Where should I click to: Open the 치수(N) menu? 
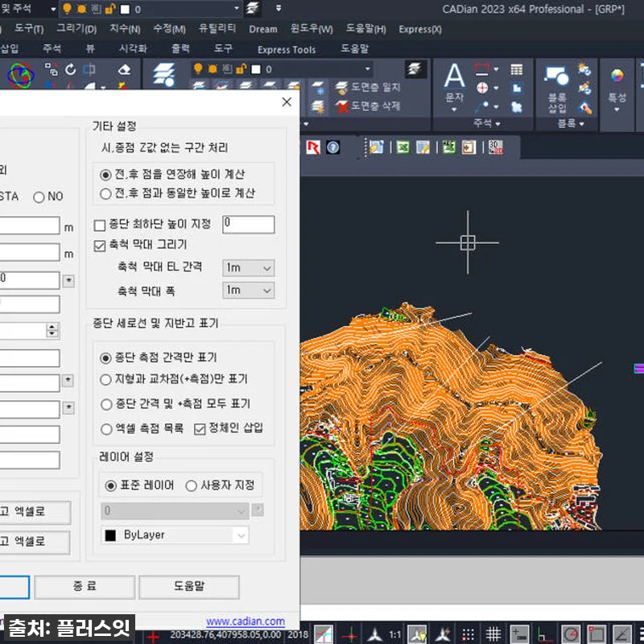tap(125, 29)
